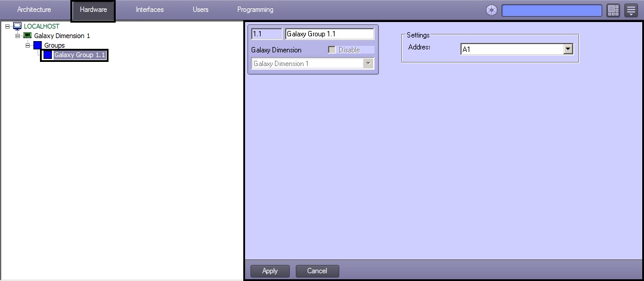Select Galaxy Group 1.1 in the tree
The width and height of the screenshot is (644, 281).
[80, 55]
